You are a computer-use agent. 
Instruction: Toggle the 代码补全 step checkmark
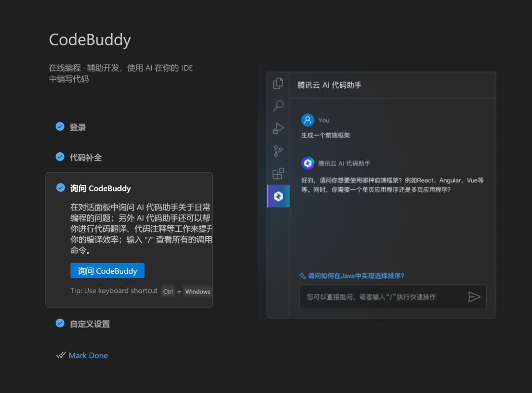tap(60, 157)
